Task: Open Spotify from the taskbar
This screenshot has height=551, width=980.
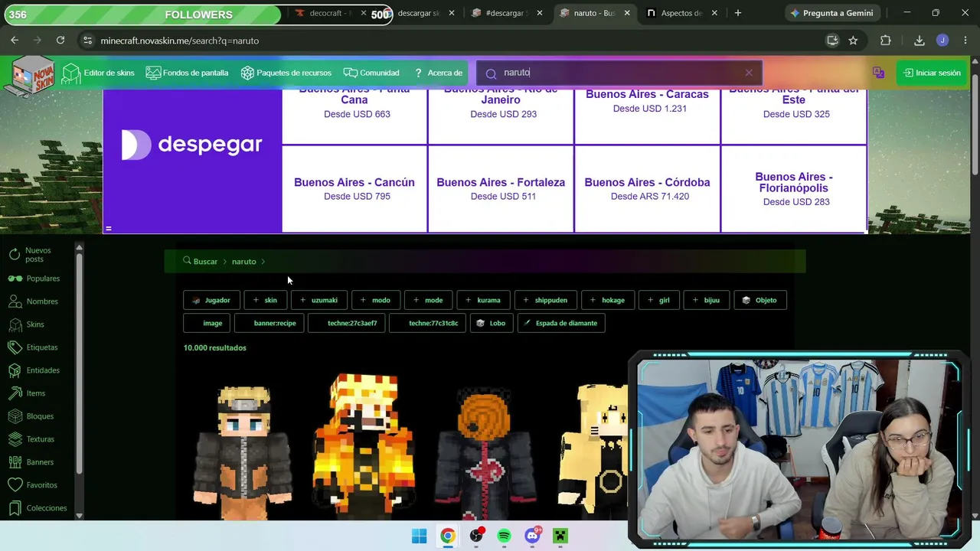Action: click(504, 536)
